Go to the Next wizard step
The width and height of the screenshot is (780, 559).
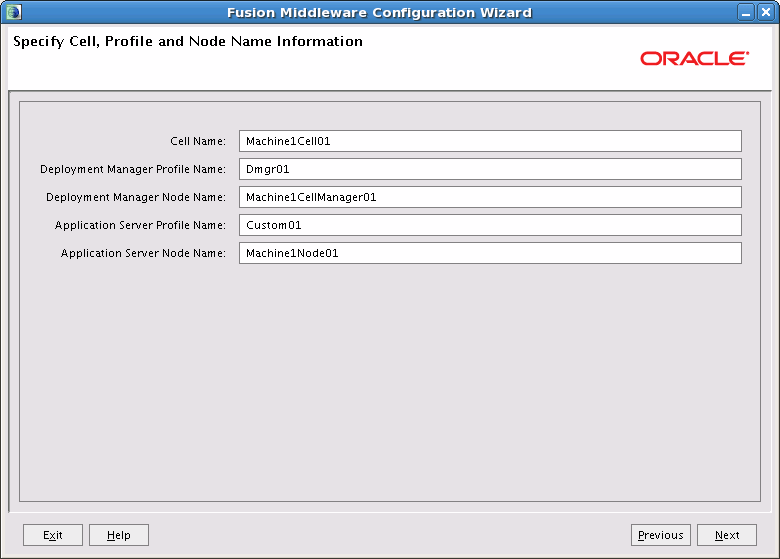pos(727,535)
